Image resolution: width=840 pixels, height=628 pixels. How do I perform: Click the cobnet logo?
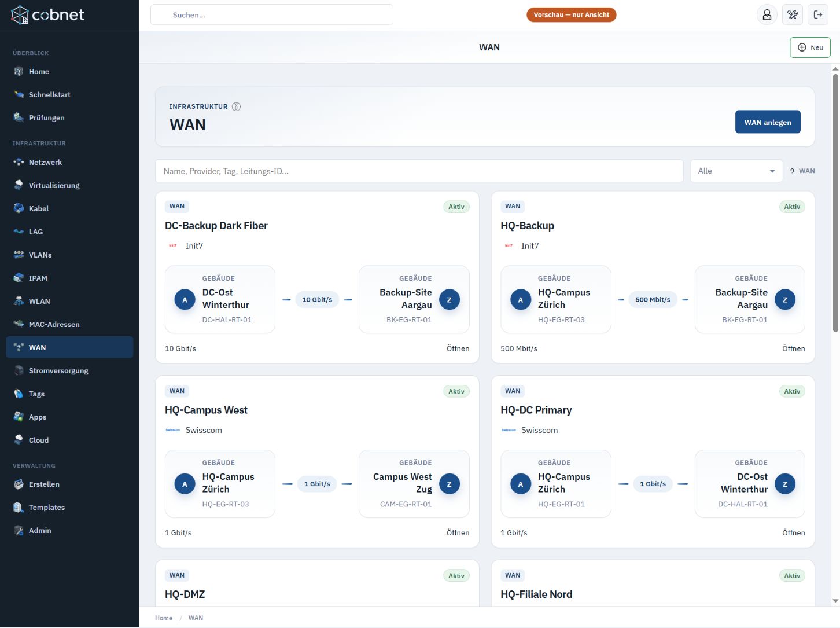(x=47, y=15)
